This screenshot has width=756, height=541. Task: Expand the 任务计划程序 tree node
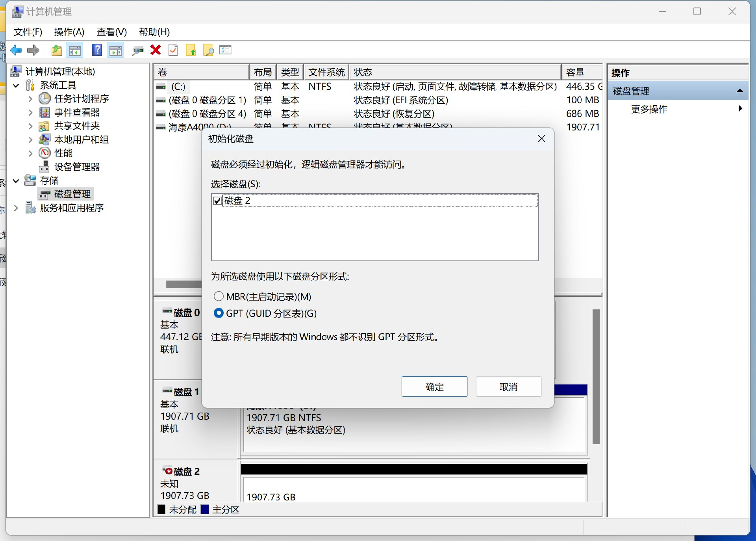click(30, 99)
